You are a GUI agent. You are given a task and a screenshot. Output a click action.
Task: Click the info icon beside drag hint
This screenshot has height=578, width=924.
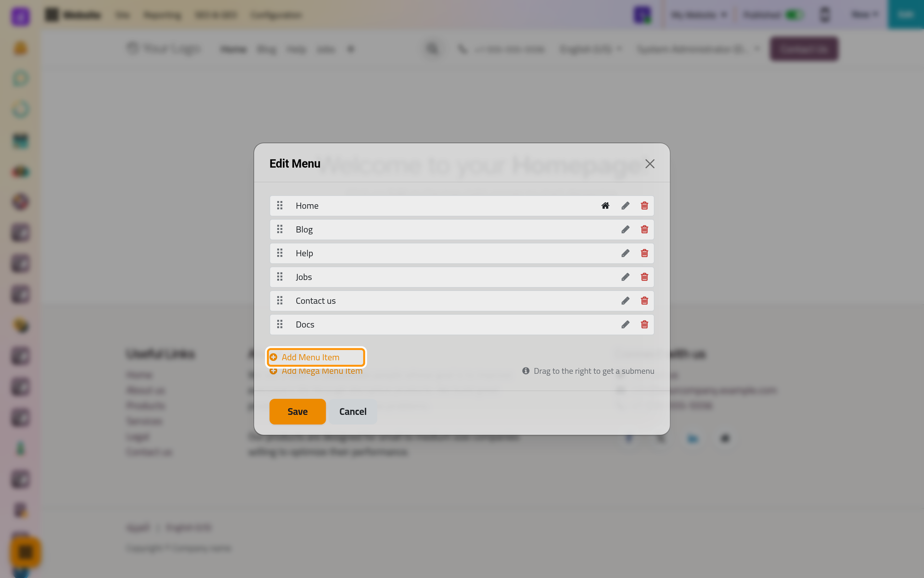click(526, 371)
